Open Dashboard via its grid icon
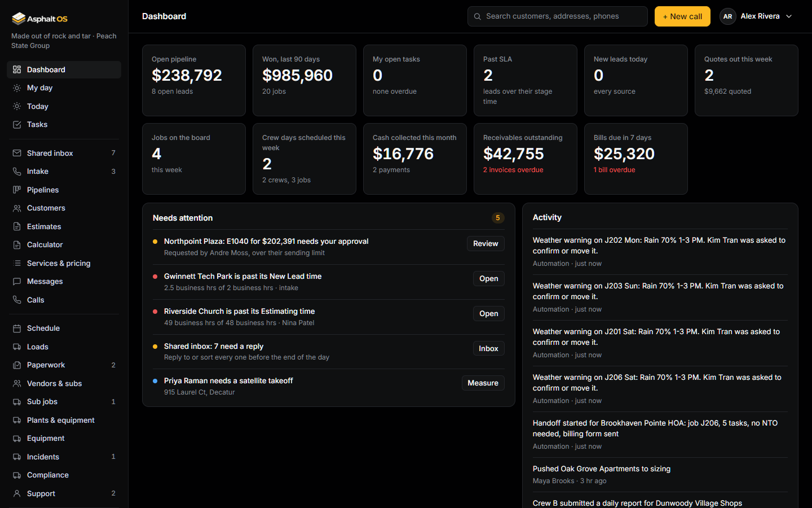This screenshot has width=812, height=508. point(17,69)
